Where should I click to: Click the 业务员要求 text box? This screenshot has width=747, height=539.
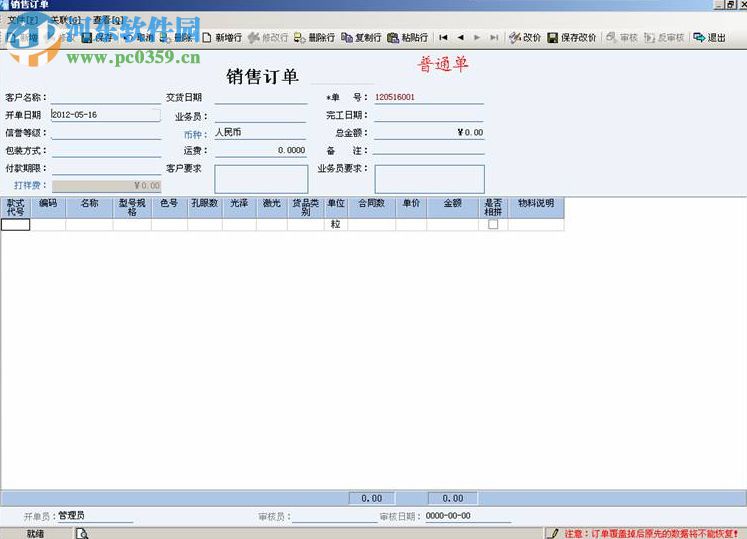click(x=429, y=179)
